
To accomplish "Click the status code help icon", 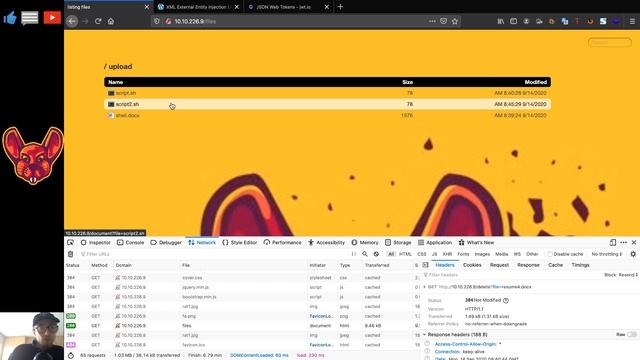I will 506,300.
